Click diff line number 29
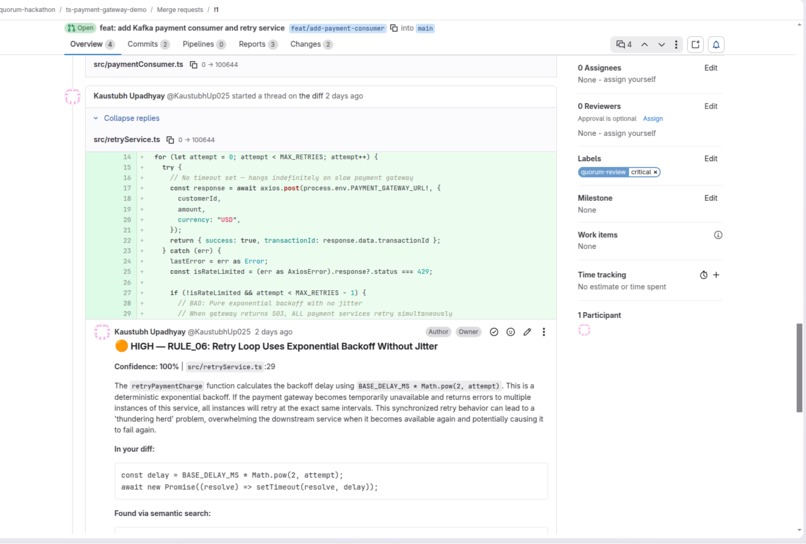Image resolution: width=806 pixels, height=544 pixels. click(x=127, y=314)
